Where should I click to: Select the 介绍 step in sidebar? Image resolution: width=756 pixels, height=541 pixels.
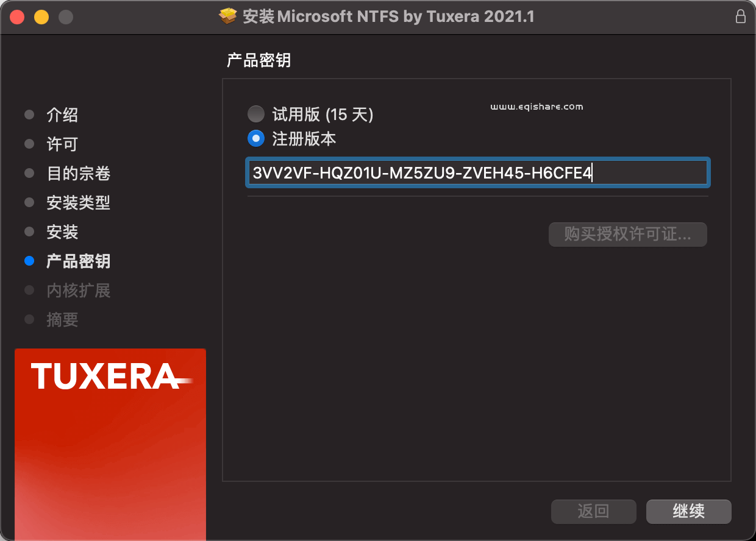[62, 115]
